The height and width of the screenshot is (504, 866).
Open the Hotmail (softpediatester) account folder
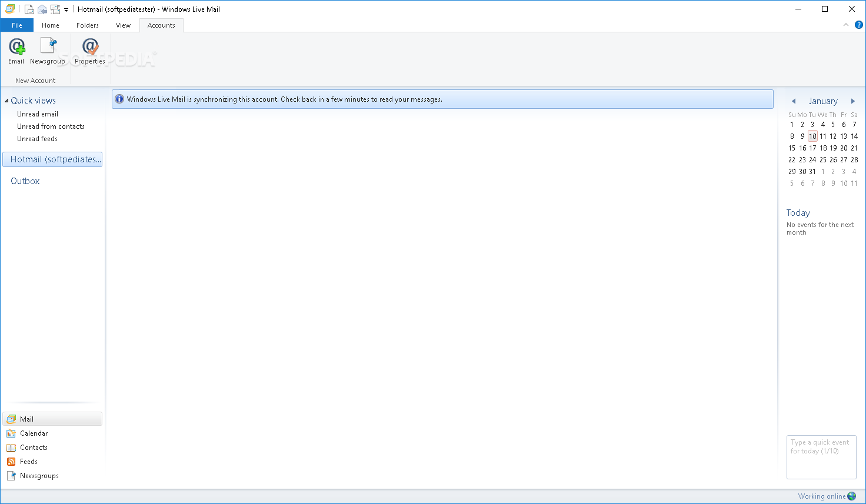(x=52, y=159)
